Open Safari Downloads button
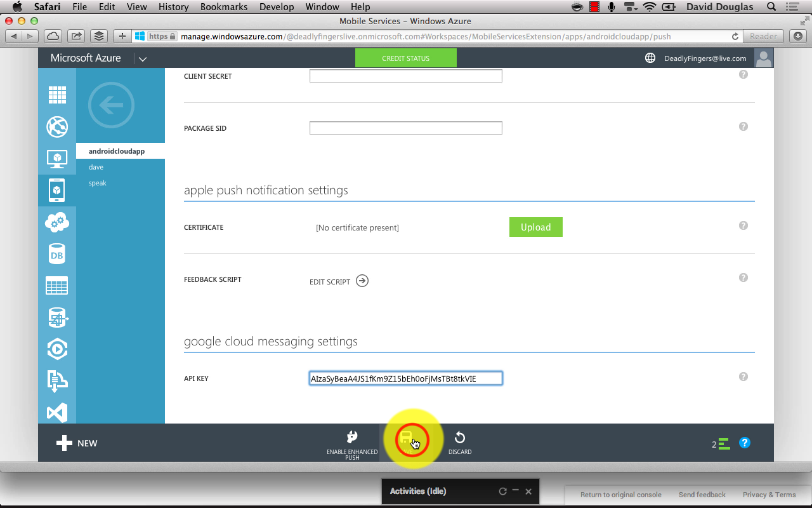This screenshot has width=812, height=508. coord(797,36)
